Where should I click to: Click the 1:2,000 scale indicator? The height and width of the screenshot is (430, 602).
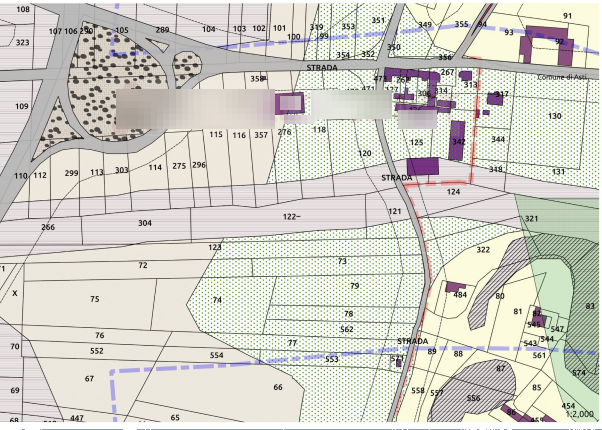click(x=581, y=413)
